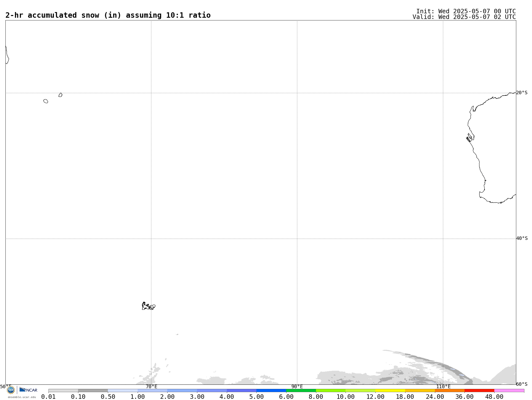
Task: Click the pale blue 0.50 colorbar segment
Action: click(123, 391)
